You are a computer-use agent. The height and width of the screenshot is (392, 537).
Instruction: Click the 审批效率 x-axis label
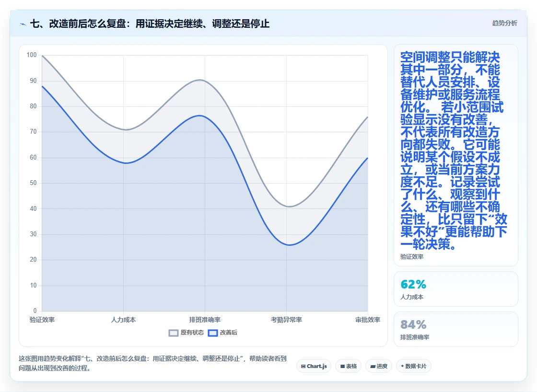click(x=368, y=320)
